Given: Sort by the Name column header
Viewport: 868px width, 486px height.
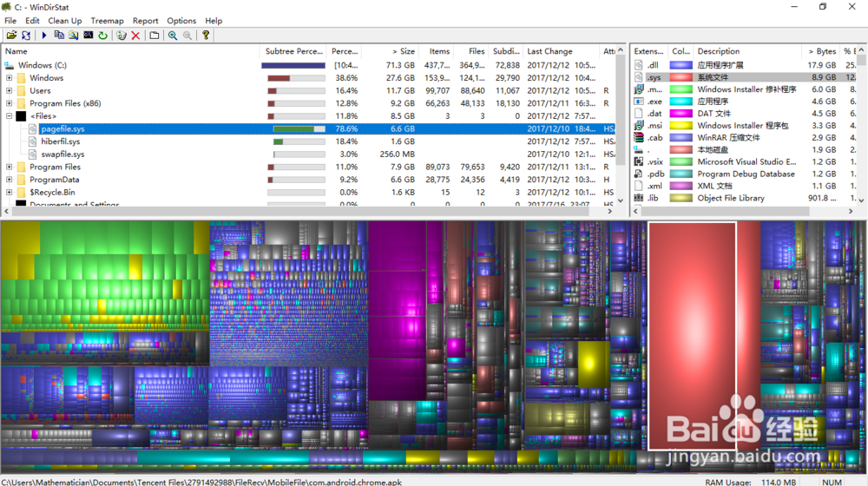Looking at the screenshot, I should pyautogui.click(x=131, y=51).
